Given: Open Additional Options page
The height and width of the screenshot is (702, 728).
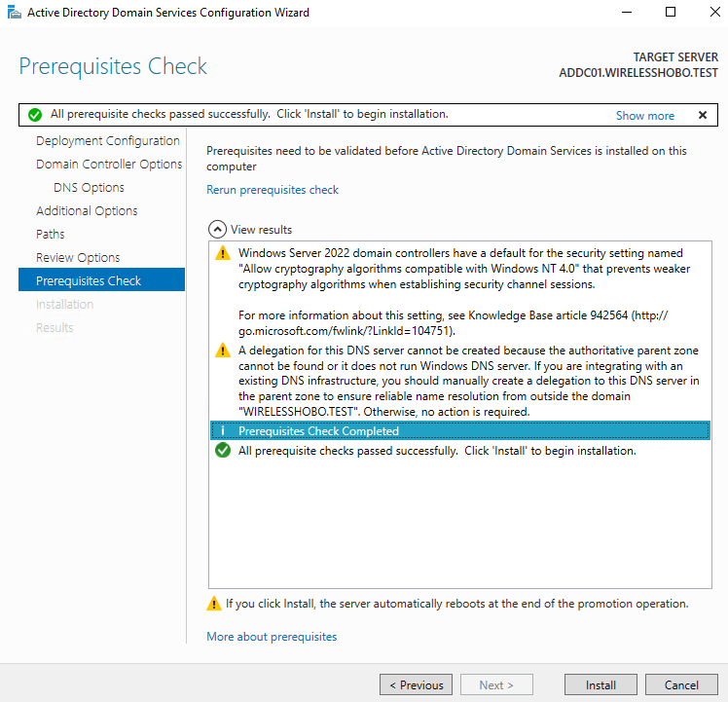Looking at the screenshot, I should point(87,211).
